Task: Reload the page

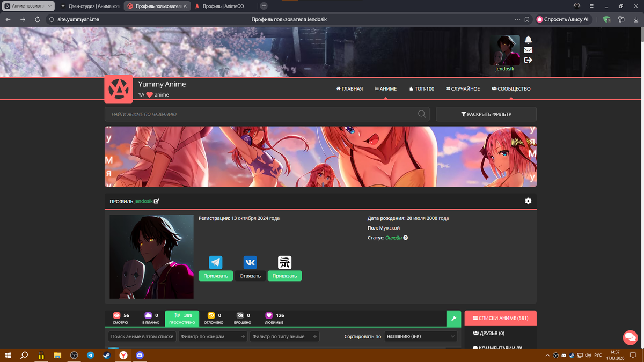Action: coord(37,19)
